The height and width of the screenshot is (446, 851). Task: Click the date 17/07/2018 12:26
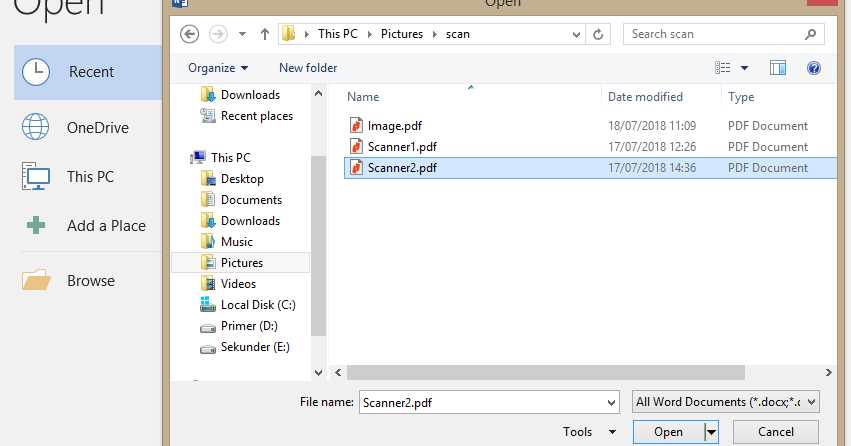[652, 147]
